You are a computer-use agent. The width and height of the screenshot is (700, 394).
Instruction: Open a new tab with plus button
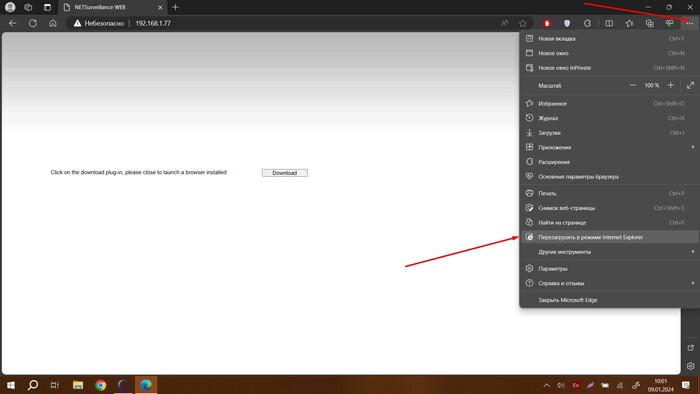175,7
